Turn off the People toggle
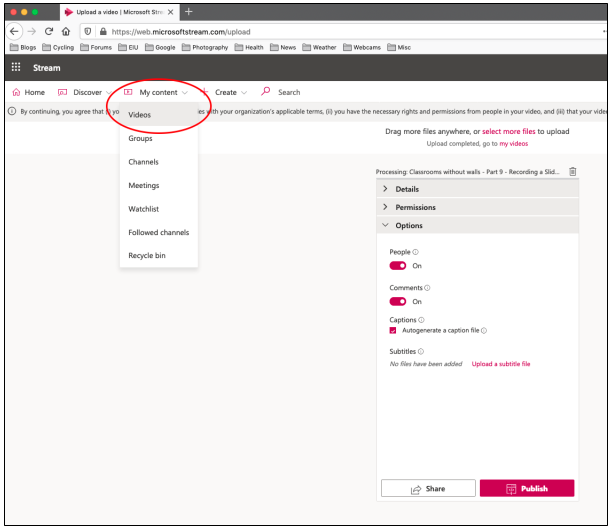 398,266
